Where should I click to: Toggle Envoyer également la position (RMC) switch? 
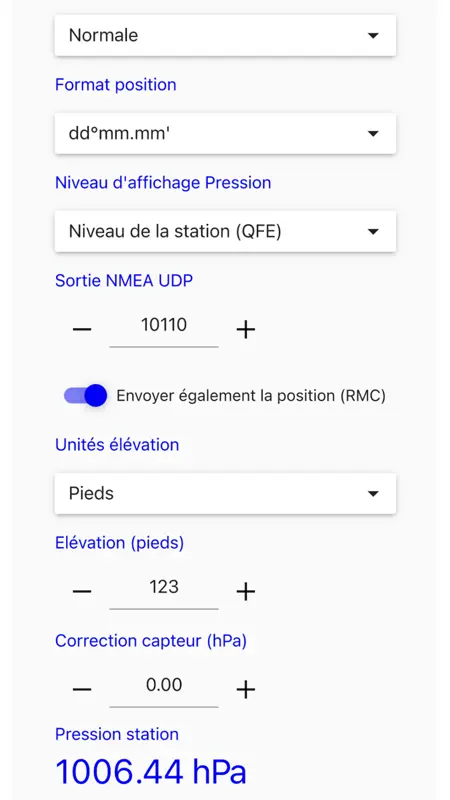click(85, 395)
